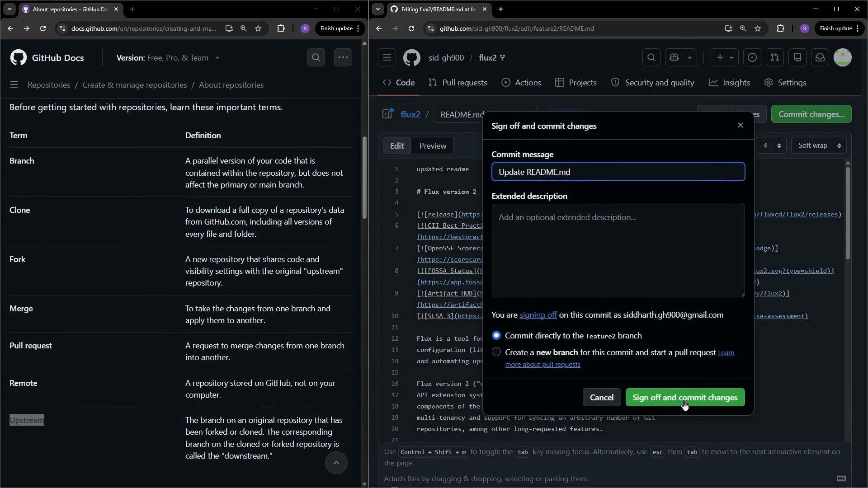The height and width of the screenshot is (488, 868).
Task: Open the issues icon in GitHub header
Action: [x=752, y=57]
